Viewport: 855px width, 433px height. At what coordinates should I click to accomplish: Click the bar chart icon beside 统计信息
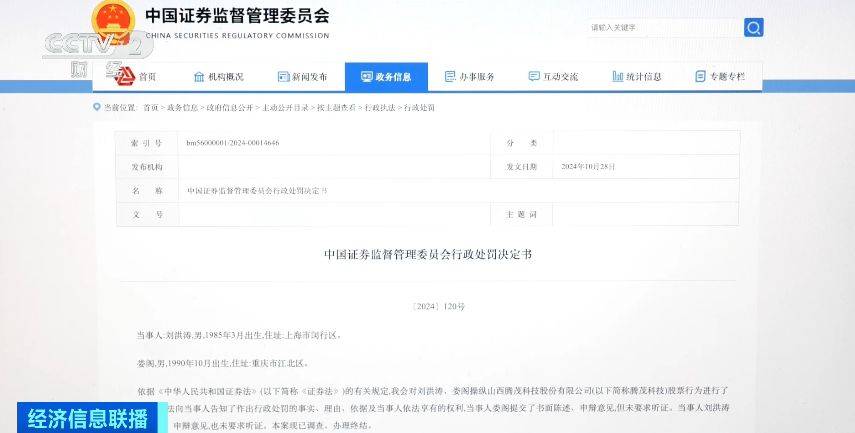coord(618,77)
